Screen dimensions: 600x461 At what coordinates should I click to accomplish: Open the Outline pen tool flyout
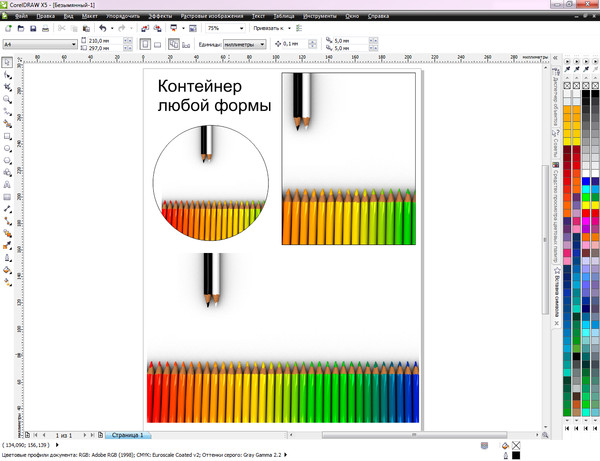[7, 258]
